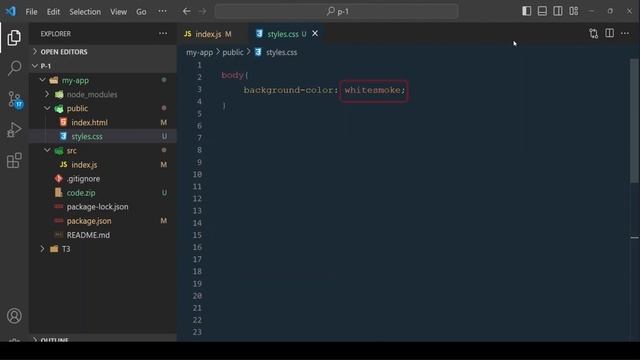Click the p-1 command center search box
640x360 pixels.
[337, 11]
